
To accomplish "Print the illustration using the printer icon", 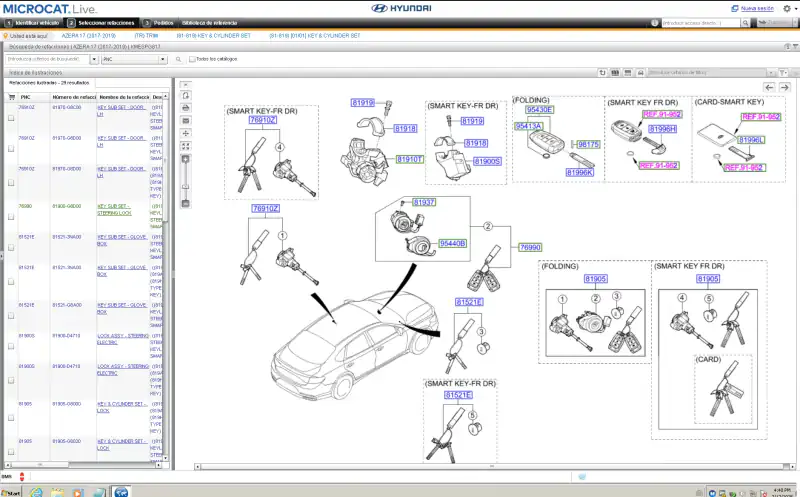I will click(185, 108).
